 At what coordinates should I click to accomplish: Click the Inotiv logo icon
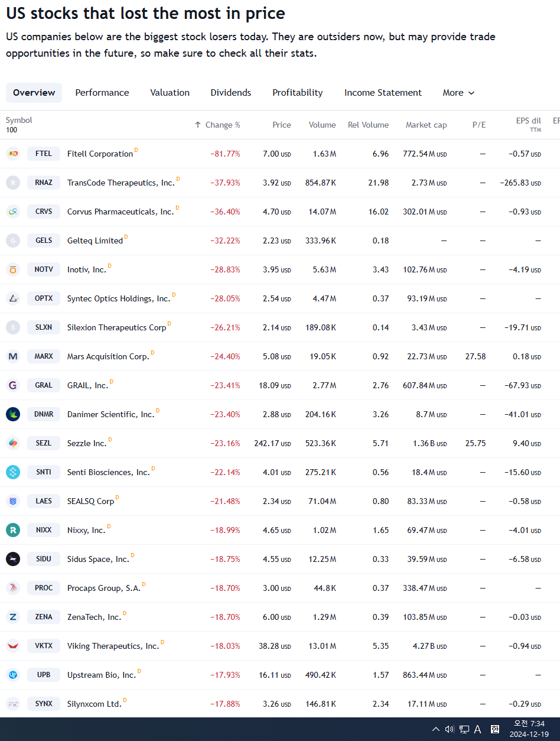(x=13, y=269)
